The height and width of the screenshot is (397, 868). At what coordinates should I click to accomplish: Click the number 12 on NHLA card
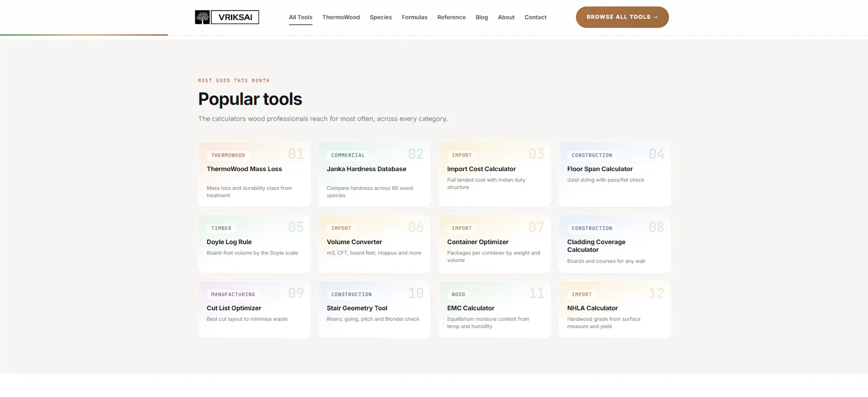(656, 293)
